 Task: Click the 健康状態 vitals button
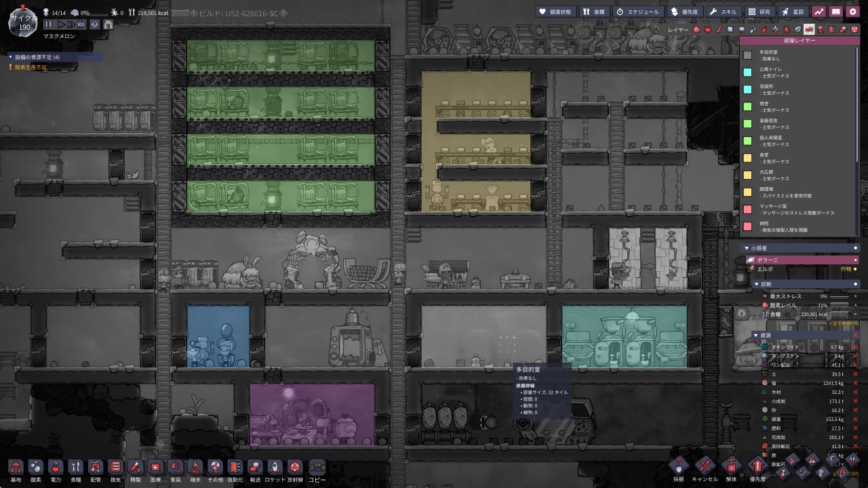(x=557, y=12)
